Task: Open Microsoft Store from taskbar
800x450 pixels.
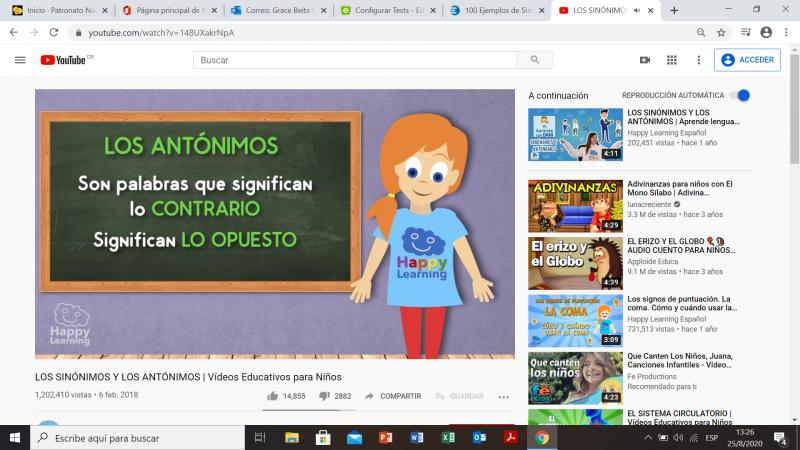Action: click(323, 438)
